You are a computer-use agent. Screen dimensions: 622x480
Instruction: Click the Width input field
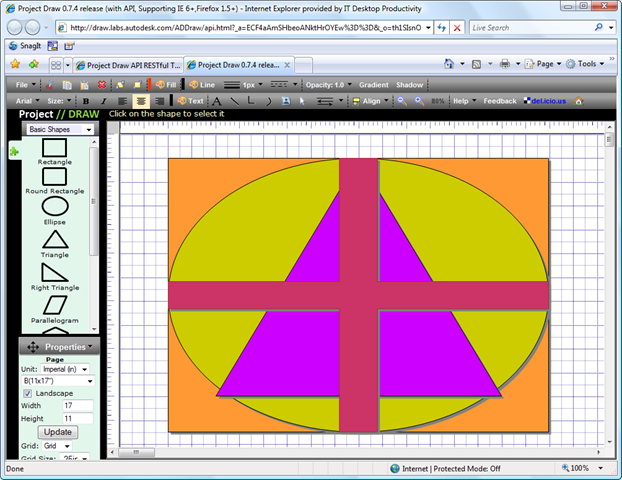pos(79,406)
